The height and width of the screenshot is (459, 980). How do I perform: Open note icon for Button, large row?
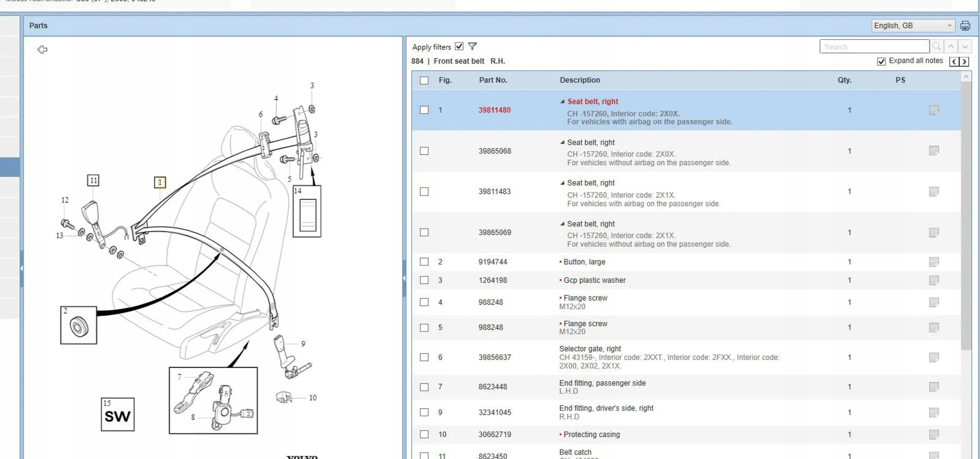click(x=934, y=262)
